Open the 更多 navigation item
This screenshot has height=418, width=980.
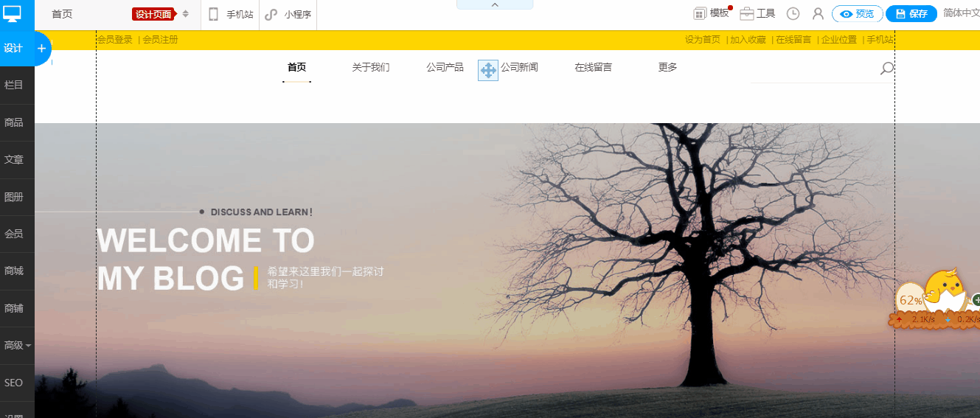667,67
